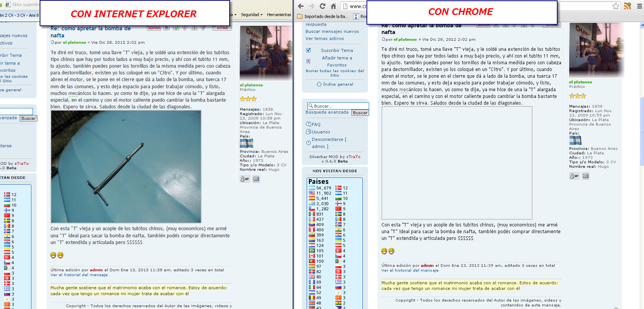Click the FAQ help icon in Chrome sidebar

click(x=309, y=124)
